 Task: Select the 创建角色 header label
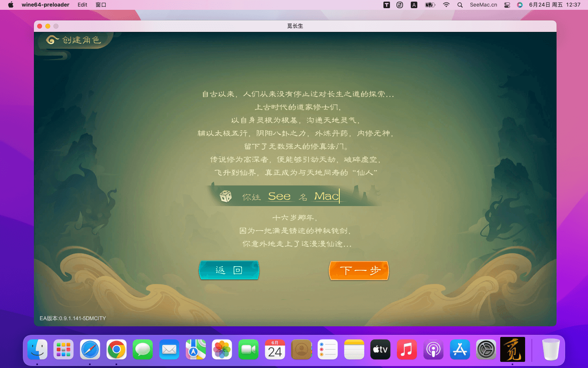[x=81, y=40]
